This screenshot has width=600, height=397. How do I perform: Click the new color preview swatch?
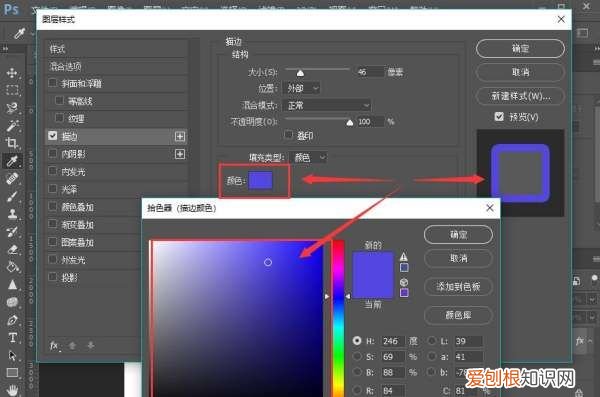(373, 263)
